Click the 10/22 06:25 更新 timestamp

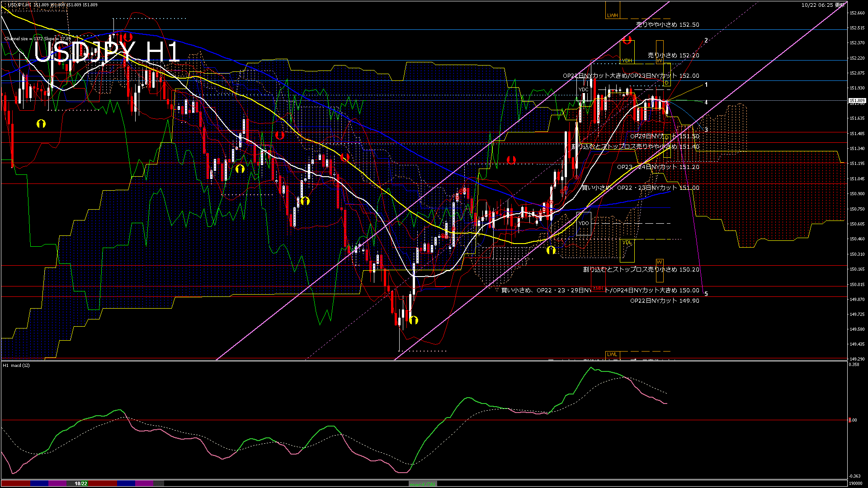(x=823, y=5)
